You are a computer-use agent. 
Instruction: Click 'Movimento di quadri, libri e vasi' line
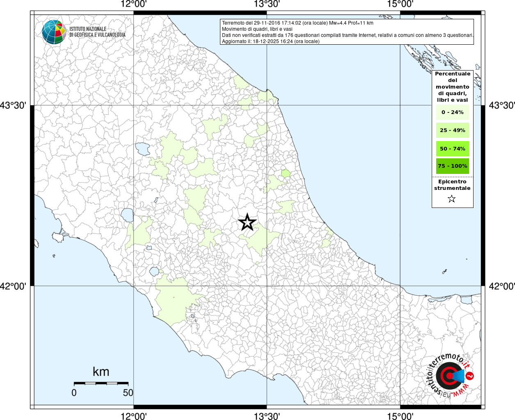(257, 29)
